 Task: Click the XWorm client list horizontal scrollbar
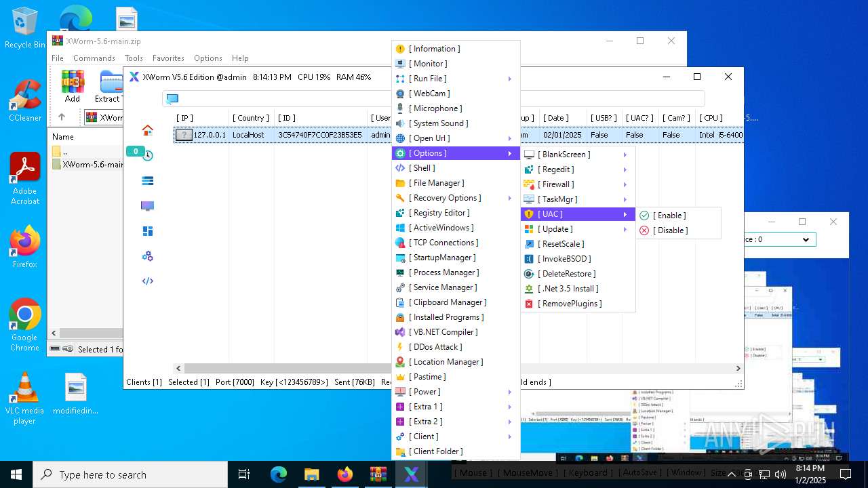tap(458, 368)
